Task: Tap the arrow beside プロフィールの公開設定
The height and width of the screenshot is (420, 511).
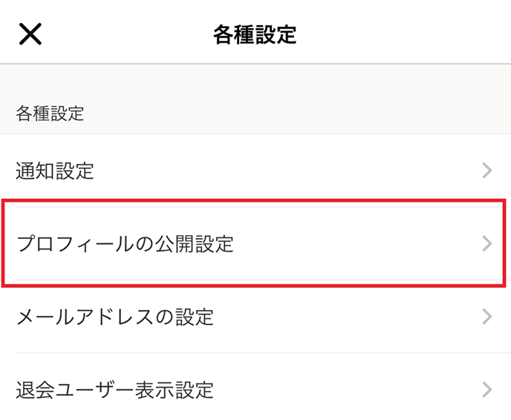Action: 487,243
